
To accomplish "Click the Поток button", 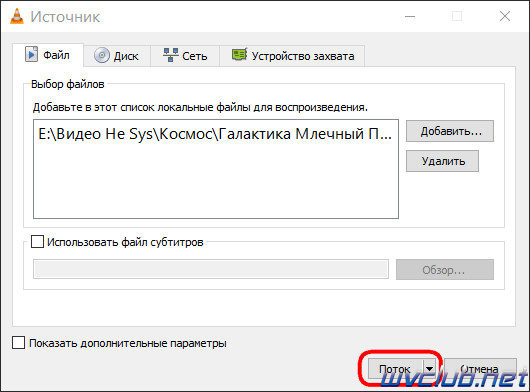I will click(x=395, y=369).
